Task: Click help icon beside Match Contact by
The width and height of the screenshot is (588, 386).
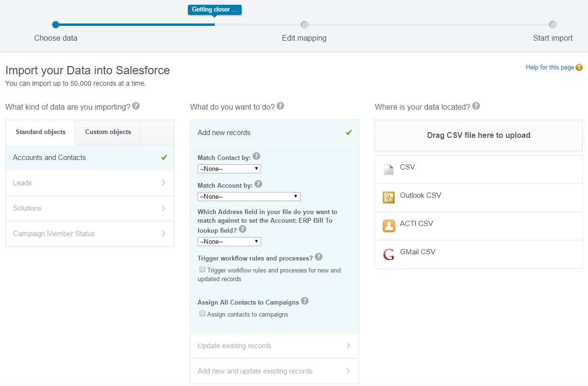Action: [x=256, y=156]
